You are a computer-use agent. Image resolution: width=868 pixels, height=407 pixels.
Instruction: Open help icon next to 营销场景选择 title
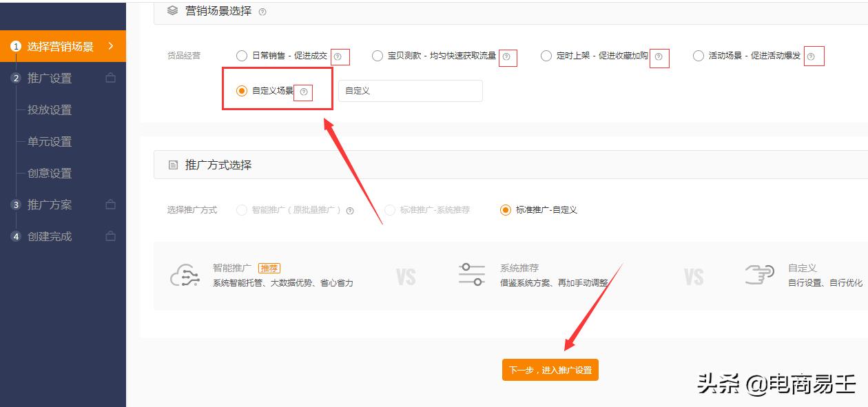click(x=262, y=12)
